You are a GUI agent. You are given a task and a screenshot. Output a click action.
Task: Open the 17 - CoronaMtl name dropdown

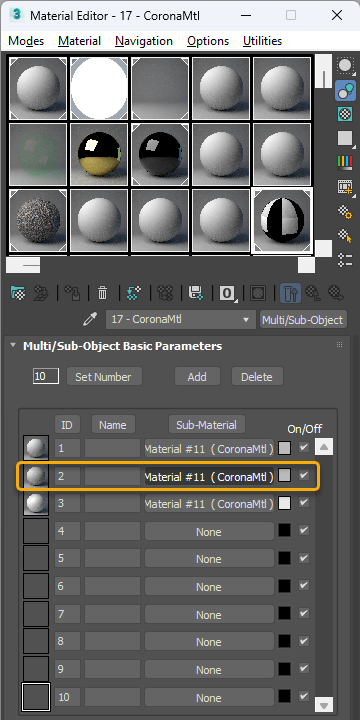point(180,320)
